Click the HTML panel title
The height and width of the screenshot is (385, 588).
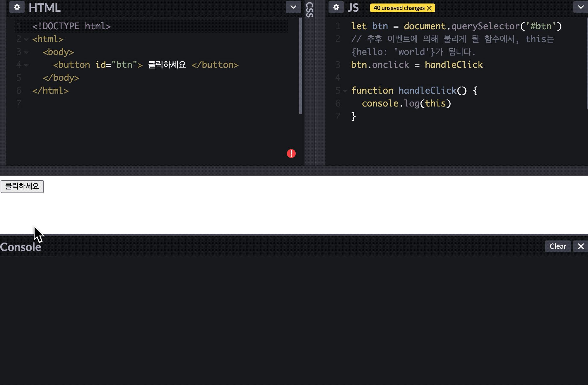coord(45,8)
